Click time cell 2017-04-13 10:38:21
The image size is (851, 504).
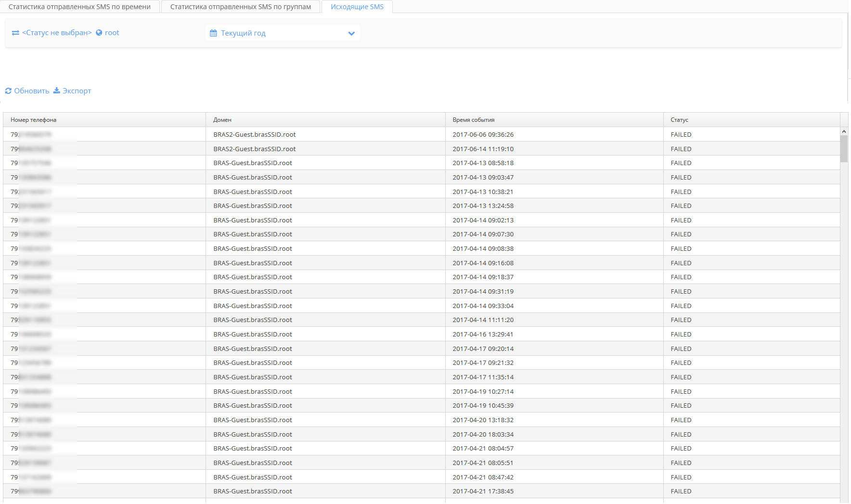click(554, 192)
